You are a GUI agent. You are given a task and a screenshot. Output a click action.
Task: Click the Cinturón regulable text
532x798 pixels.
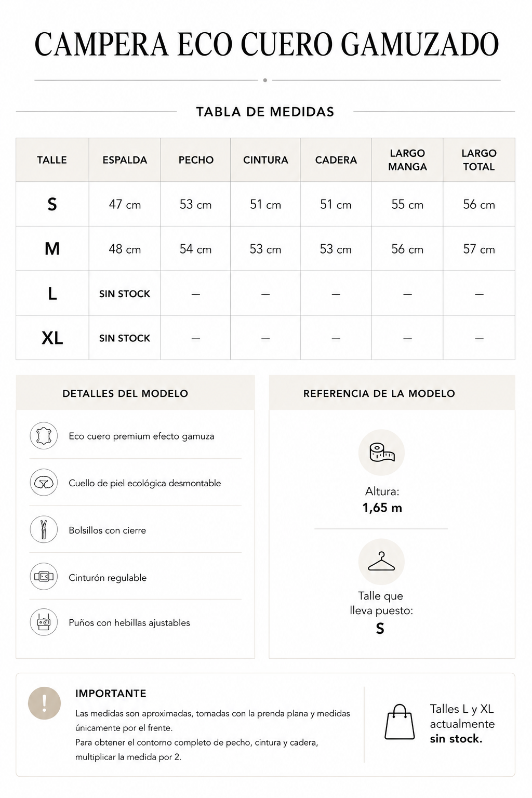point(108,578)
